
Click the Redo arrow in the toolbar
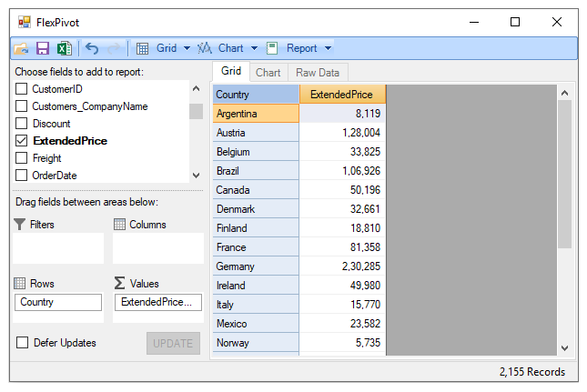pos(114,48)
